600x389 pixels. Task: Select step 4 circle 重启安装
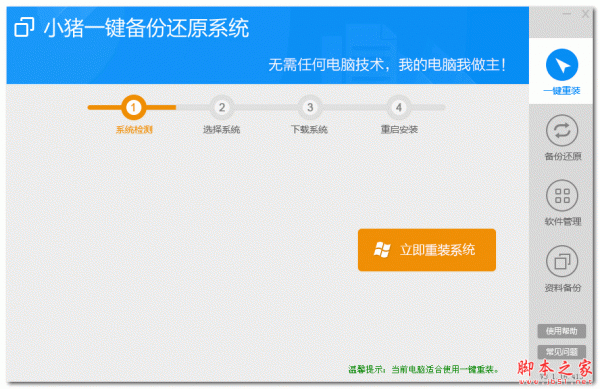pos(399,107)
